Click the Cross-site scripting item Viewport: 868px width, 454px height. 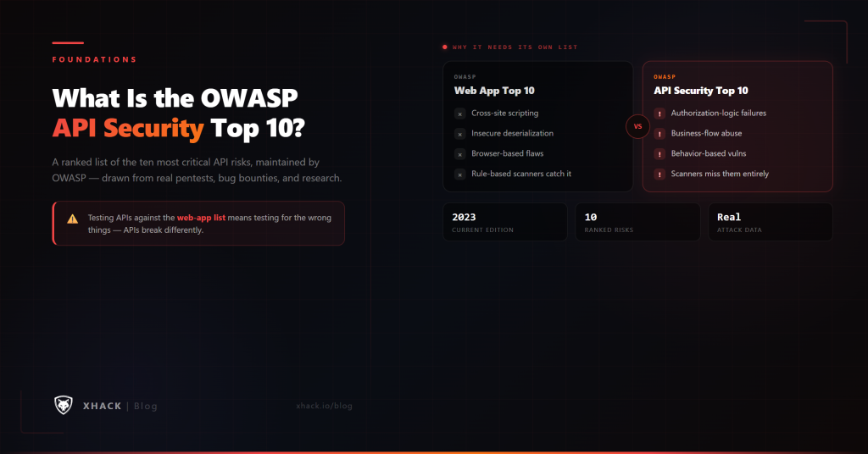(x=505, y=113)
